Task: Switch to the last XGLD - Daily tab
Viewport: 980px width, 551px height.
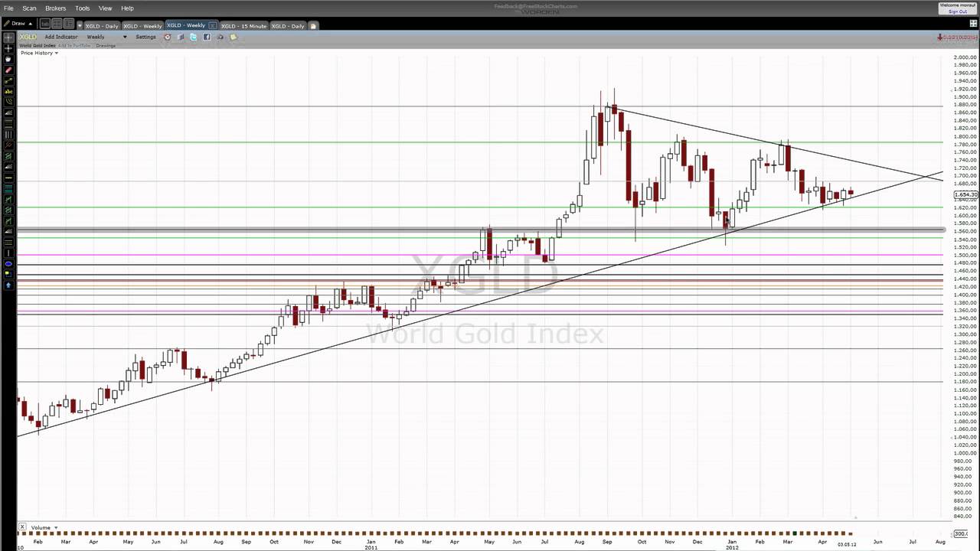Action: pyautogui.click(x=289, y=26)
